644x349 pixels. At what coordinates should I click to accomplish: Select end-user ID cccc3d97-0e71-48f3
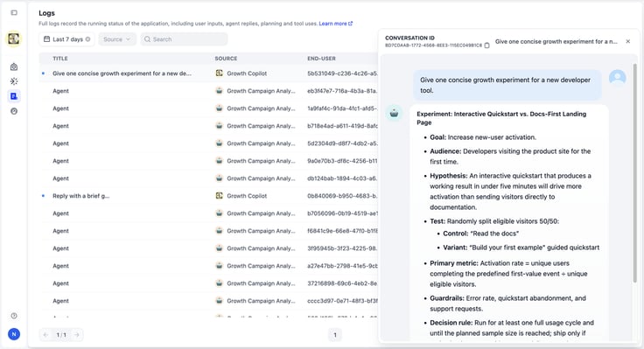[342, 301]
